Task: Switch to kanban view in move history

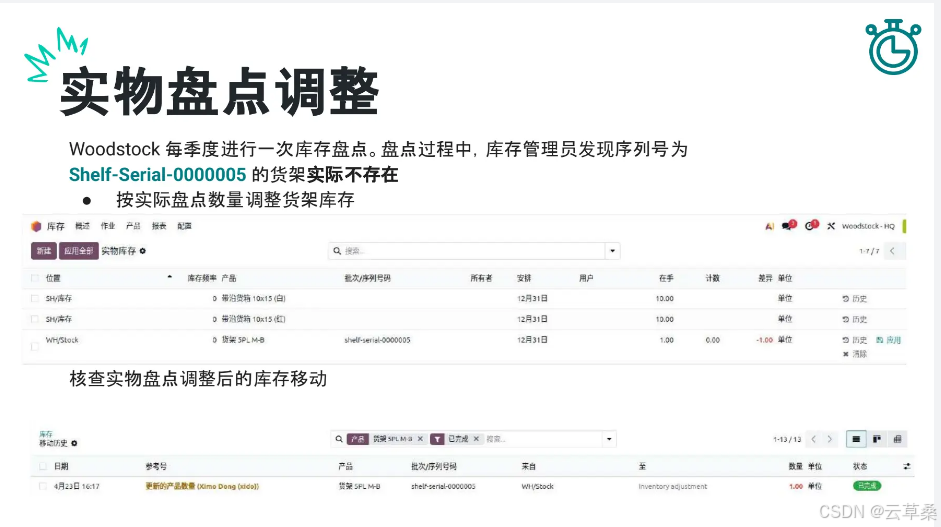Action: (x=877, y=439)
